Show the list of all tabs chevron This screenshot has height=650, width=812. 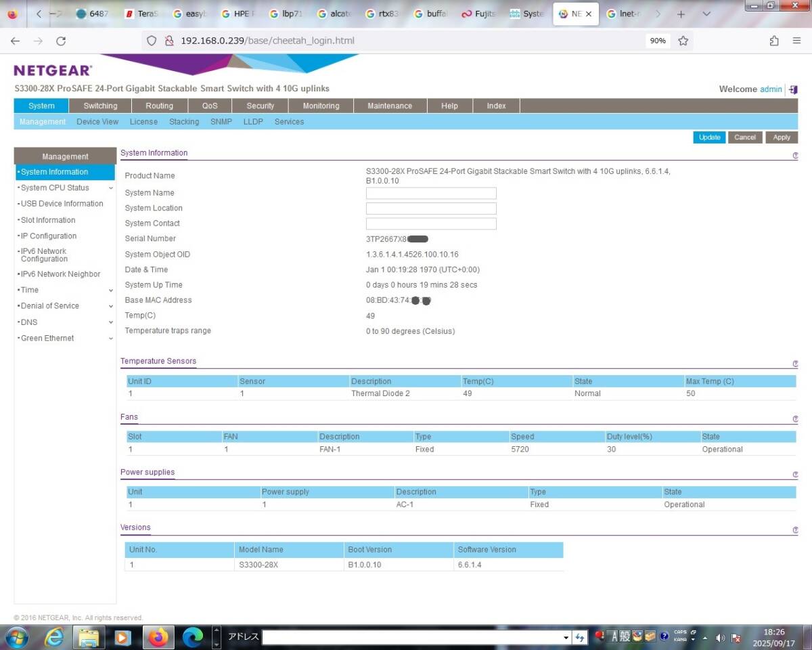coord(706,14)
